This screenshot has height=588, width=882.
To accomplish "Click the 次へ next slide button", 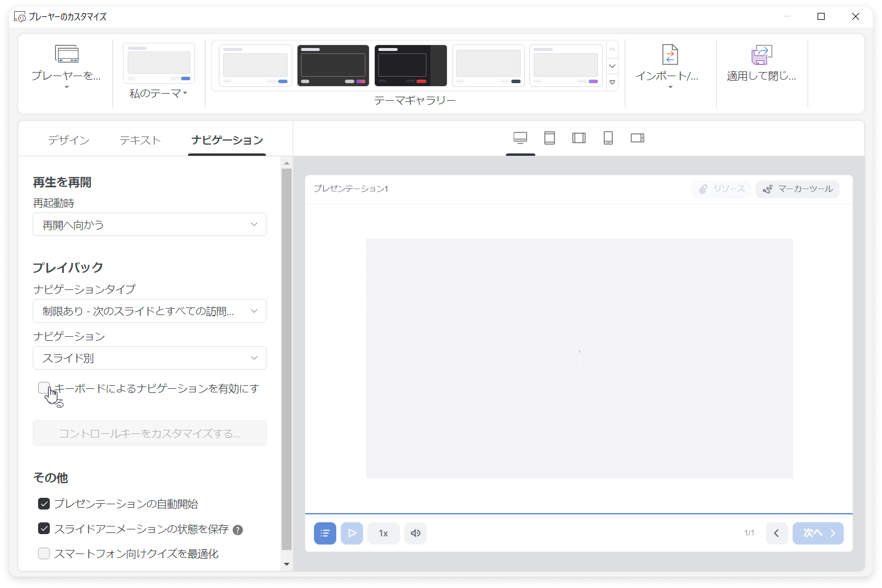I will pyautogui.click(x=818, y=533).
